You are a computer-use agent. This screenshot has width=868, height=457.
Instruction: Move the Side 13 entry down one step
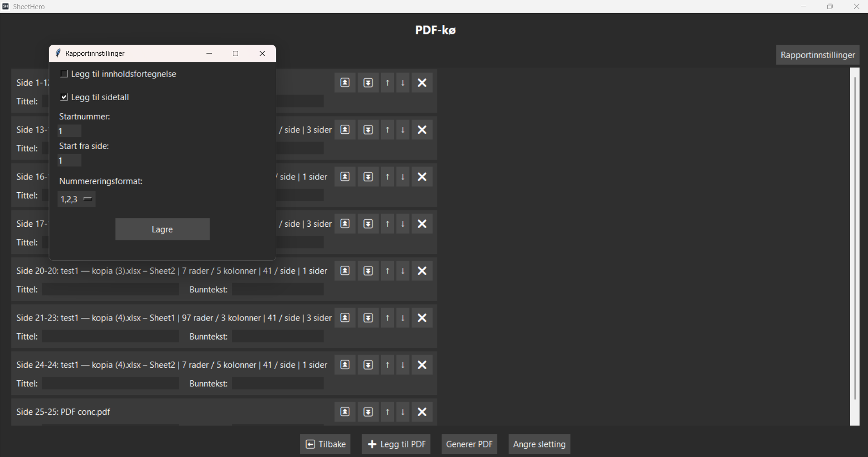[x=403, y=130]
